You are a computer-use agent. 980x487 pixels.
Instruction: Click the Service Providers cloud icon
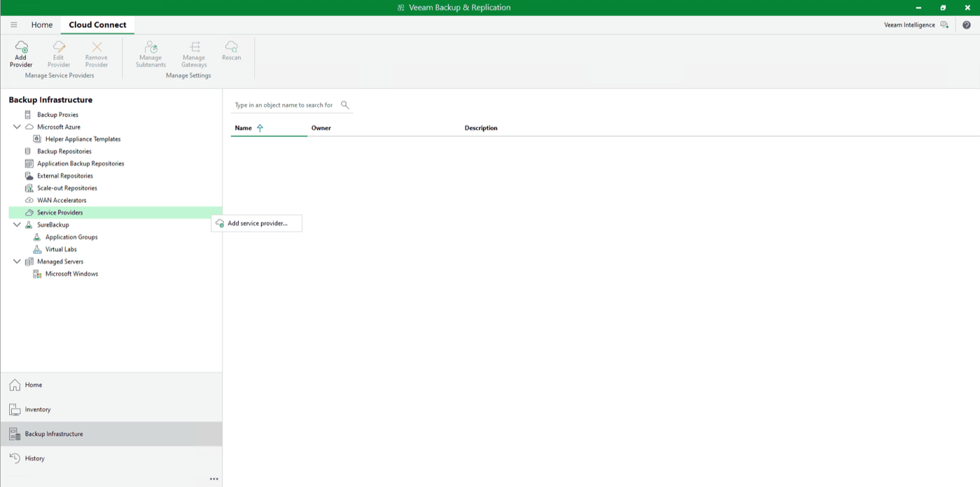(29, 213)
